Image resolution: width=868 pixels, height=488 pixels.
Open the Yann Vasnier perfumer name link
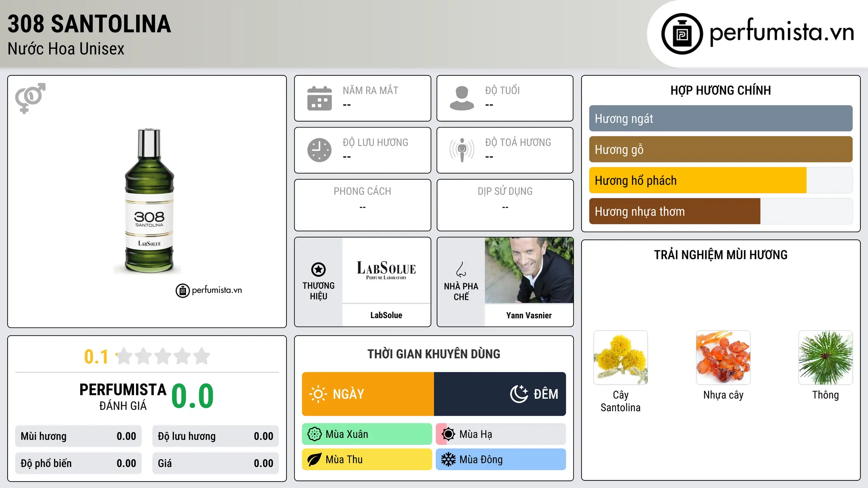point(529,315)
